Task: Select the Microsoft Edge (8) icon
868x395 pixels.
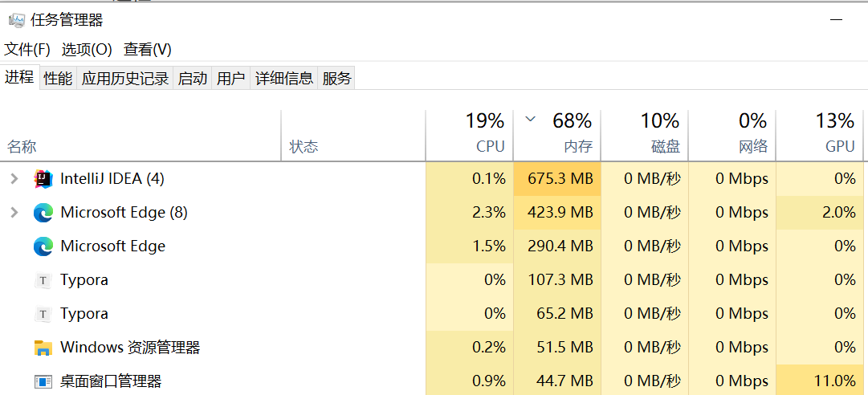Action: tap(43, 213)
